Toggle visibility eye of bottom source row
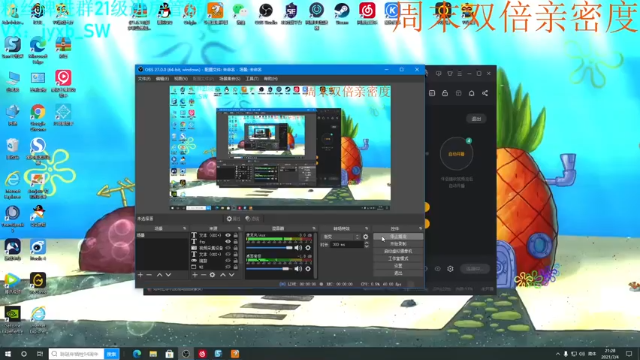 point(228,267)
